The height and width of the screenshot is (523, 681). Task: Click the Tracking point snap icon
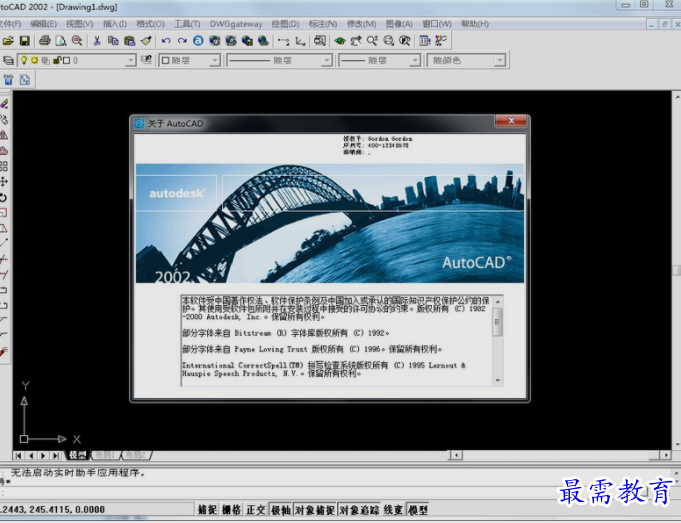tap(284, 41)
